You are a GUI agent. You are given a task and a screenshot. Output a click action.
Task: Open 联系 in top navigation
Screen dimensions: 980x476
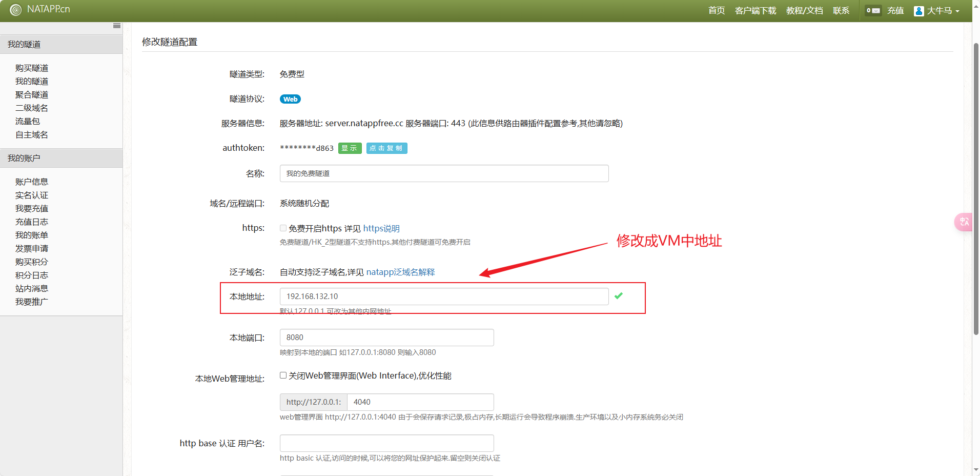(841, 11)
